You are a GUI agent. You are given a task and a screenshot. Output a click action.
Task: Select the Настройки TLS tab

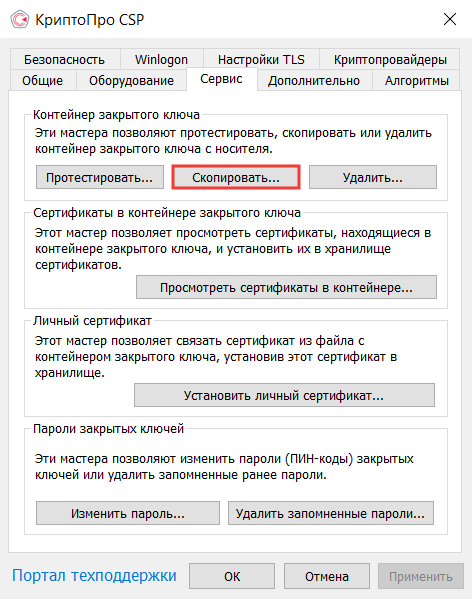(261, 60)
